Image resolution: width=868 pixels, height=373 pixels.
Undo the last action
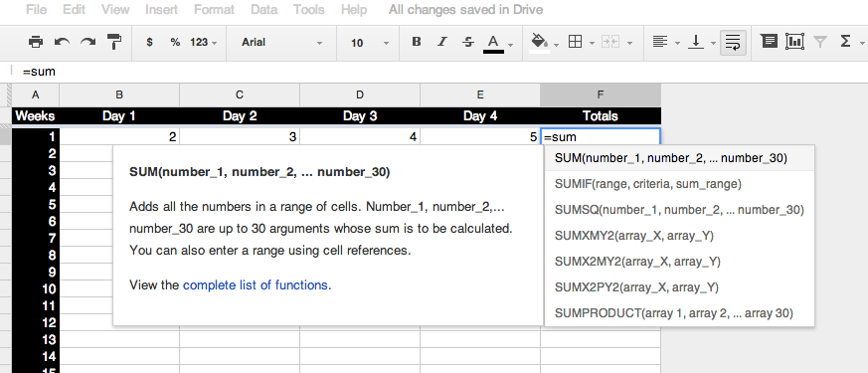(x=62, y=42)
